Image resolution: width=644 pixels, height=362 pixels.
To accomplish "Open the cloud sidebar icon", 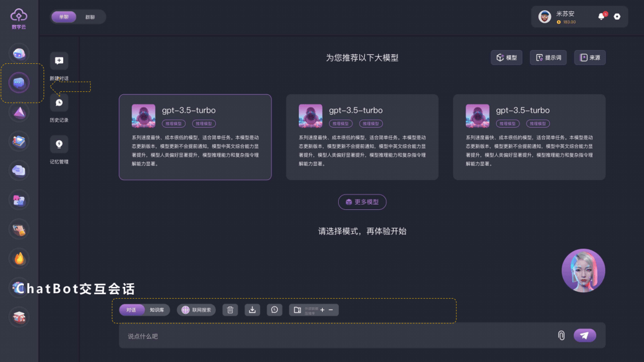I will (x=19, y=171).
